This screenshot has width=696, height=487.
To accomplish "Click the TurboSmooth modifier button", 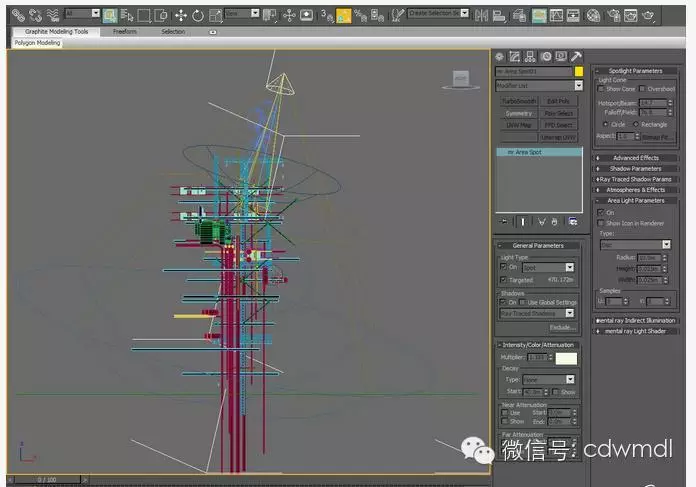I will [519, 102].
